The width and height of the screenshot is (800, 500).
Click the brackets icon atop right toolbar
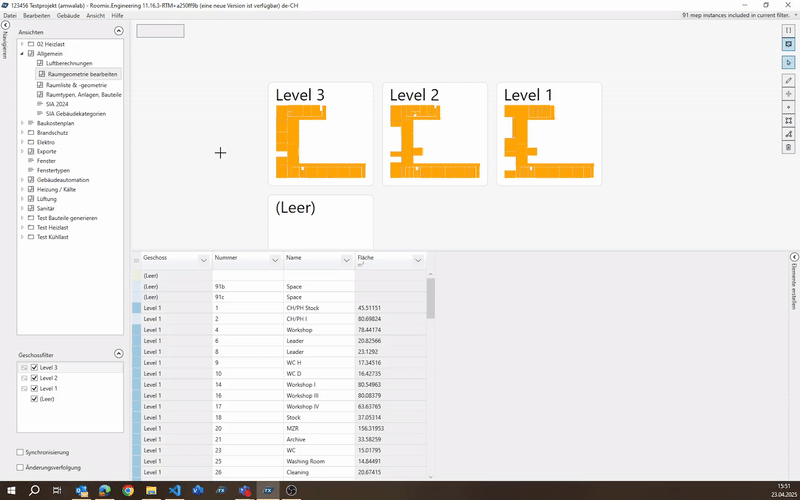pyautogui.click(x=789, y=30)
